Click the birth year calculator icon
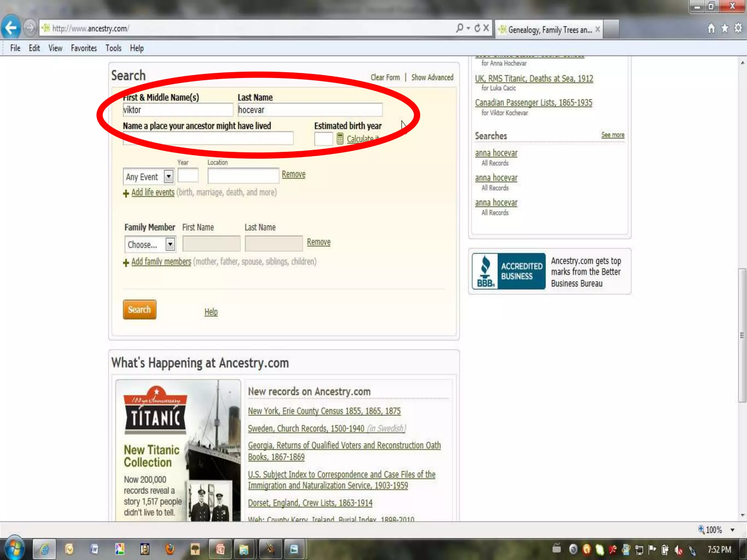 340,139
